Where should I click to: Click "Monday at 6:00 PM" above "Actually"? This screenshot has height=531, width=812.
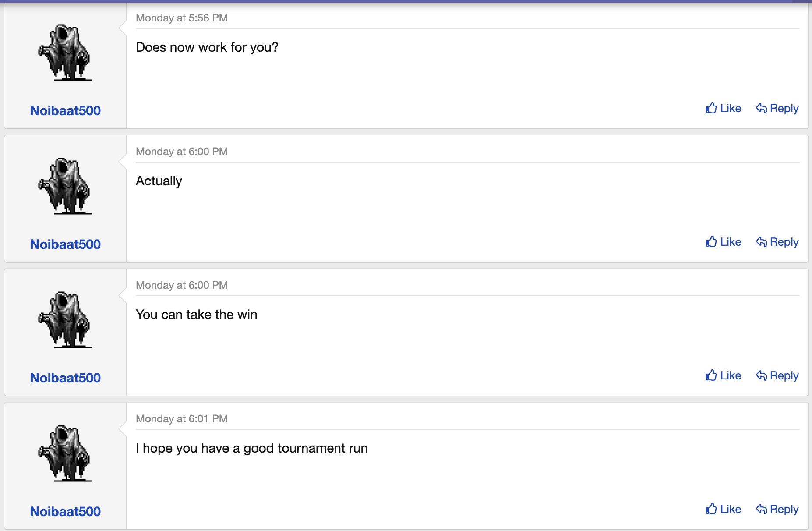182,152
